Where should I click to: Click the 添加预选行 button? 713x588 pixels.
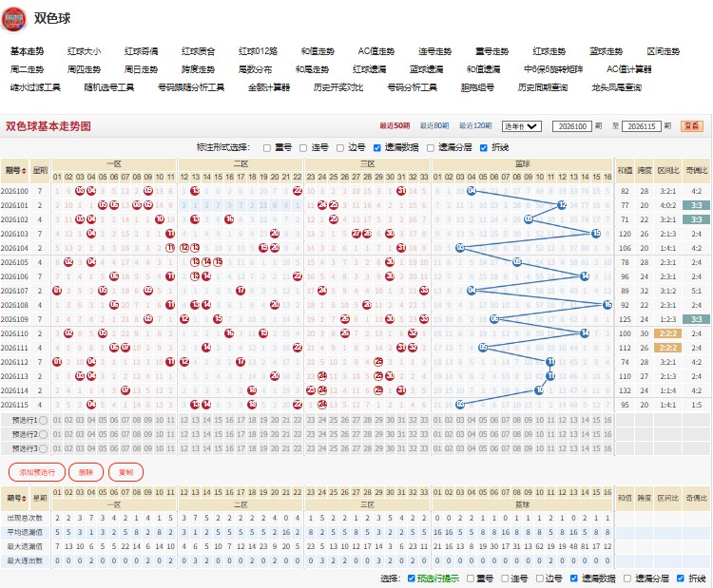point(37,472)
